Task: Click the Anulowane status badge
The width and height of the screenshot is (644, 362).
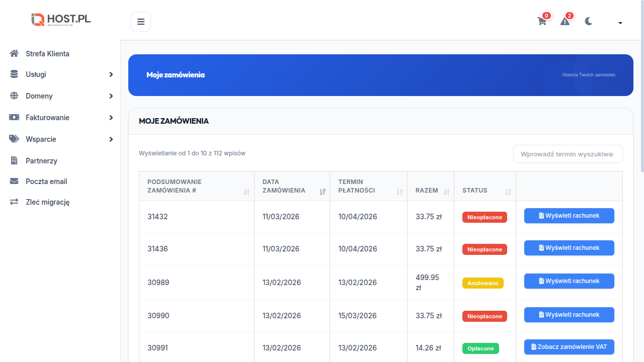Action: 483,283
